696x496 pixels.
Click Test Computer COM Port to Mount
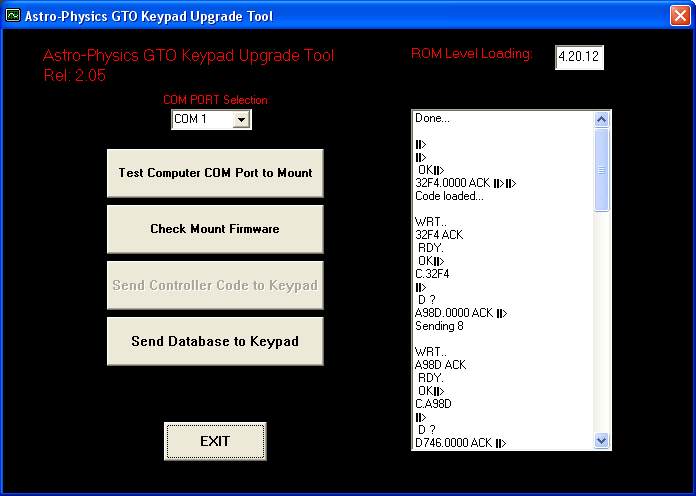[x=215, y=173]
